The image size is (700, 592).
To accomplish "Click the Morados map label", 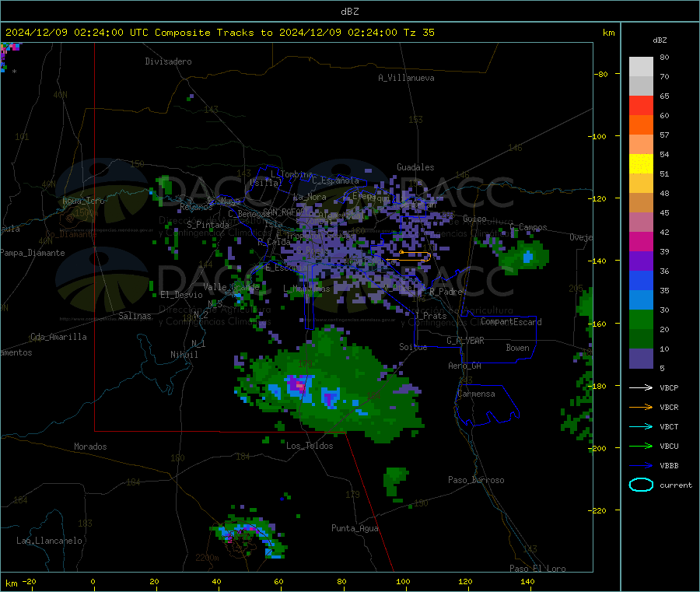I will tap(91, 447).
